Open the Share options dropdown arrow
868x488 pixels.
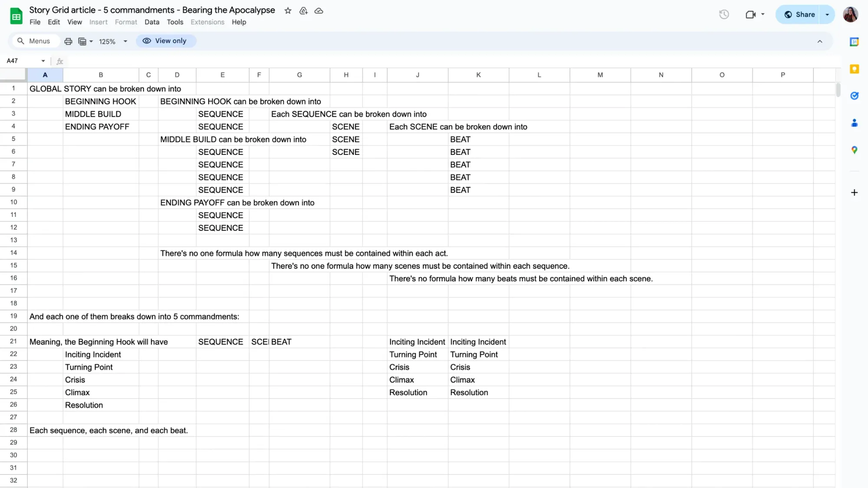[x=827, y=14]
